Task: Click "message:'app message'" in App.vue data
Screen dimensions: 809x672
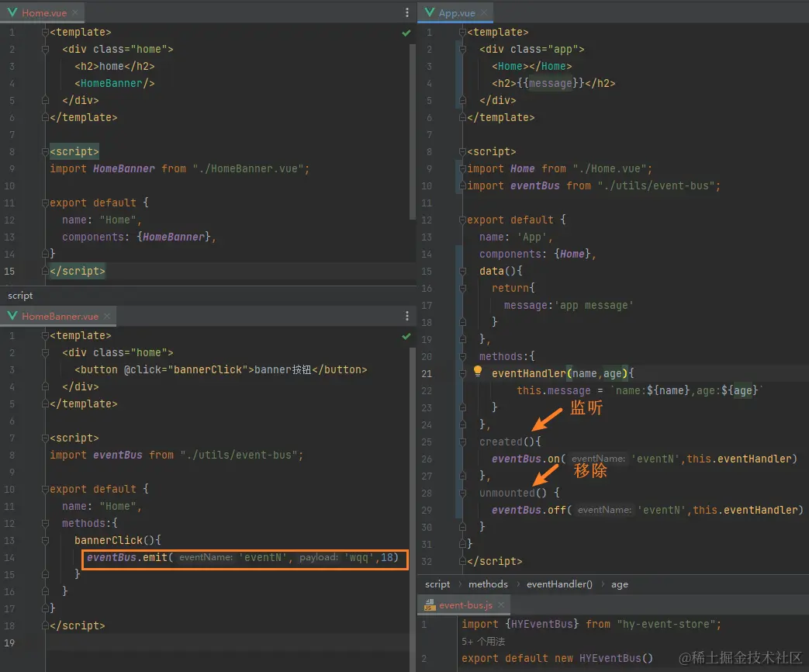Action: 569,305
